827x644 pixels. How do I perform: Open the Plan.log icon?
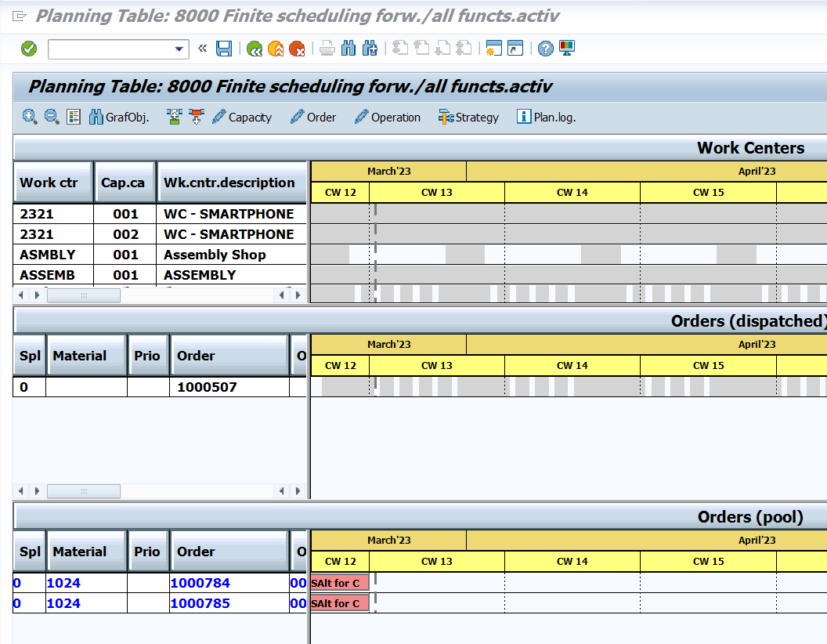(523, 117)
